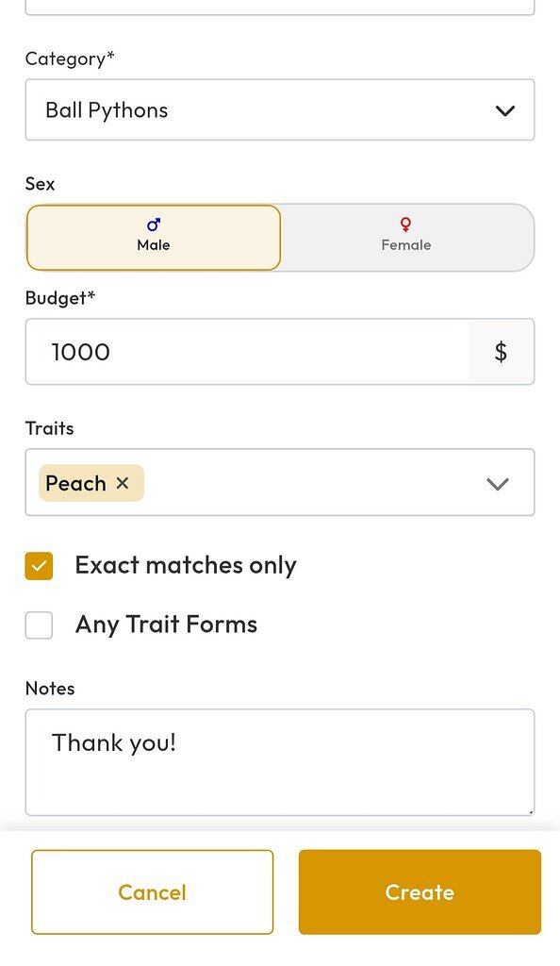560x966 pixels.
Task: Click the dollar sign currency icon
Action: (x=501, y=352)
